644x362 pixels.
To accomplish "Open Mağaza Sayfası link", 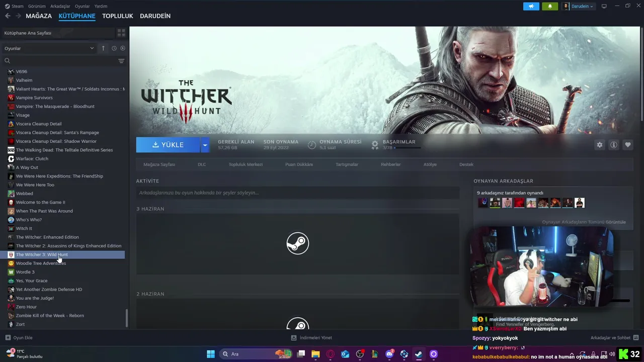I will (x=159, y=164).
